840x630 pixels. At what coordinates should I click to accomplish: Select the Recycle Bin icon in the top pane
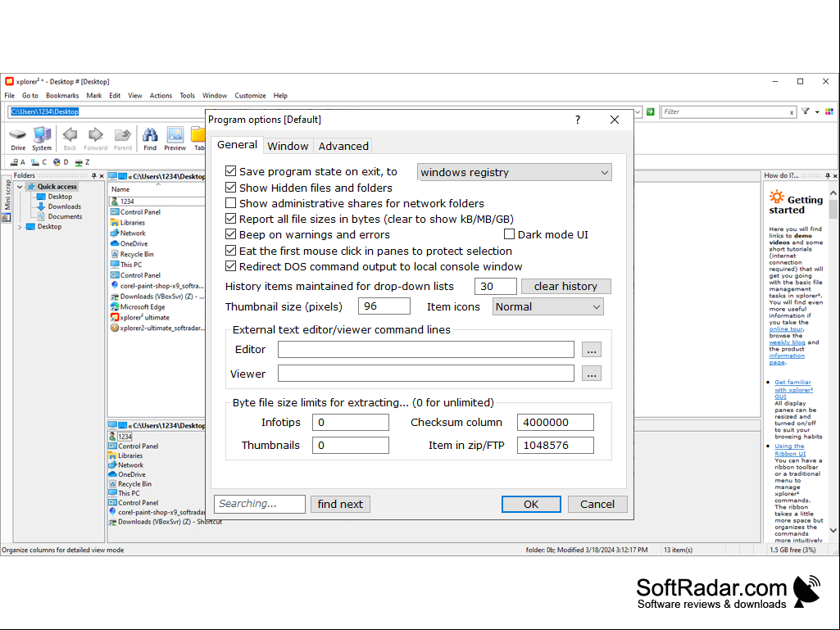(x=114, y=255)
